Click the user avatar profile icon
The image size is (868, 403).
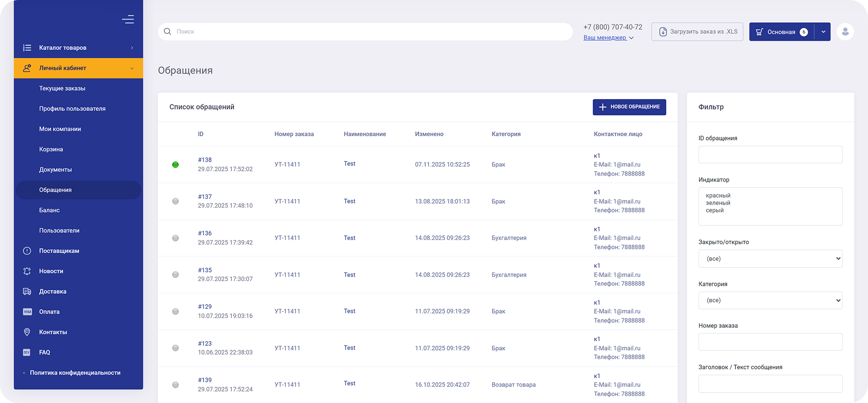(x=845, y=32)
